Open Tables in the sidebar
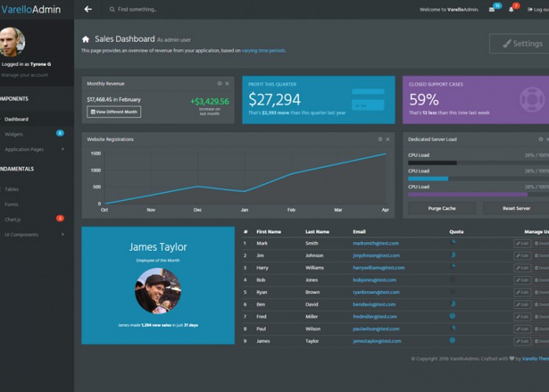Image resolution: width=549 pixels, height=392 pixels. [x=11, y=190]
